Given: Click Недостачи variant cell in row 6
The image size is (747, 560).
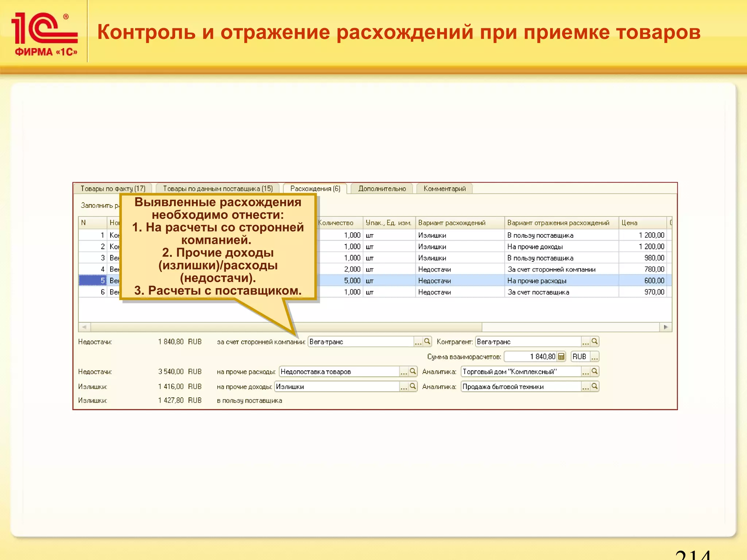Looking at the screenshot, I should [460, 292].
